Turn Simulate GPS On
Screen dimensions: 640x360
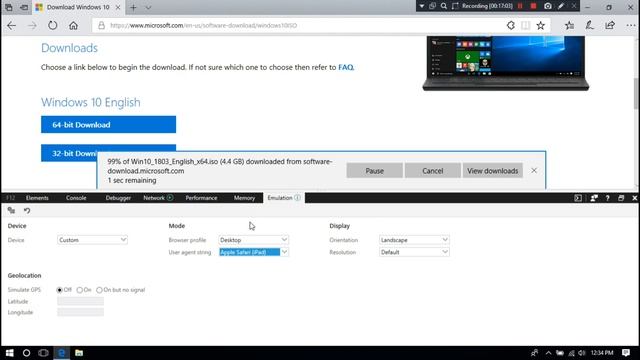point(80,290)
